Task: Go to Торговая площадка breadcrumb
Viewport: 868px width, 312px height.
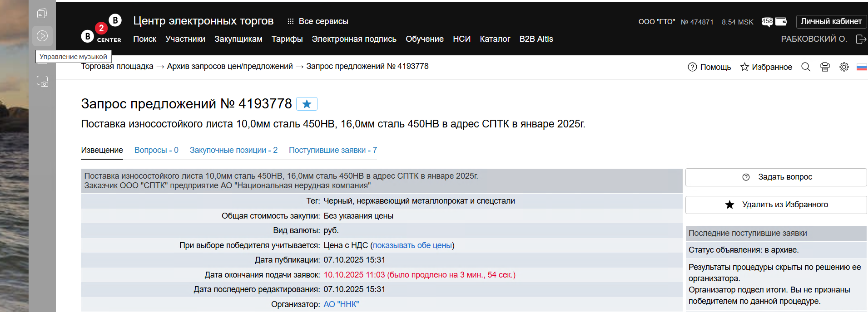Action: pyautogui.click(x=117, y=66)
